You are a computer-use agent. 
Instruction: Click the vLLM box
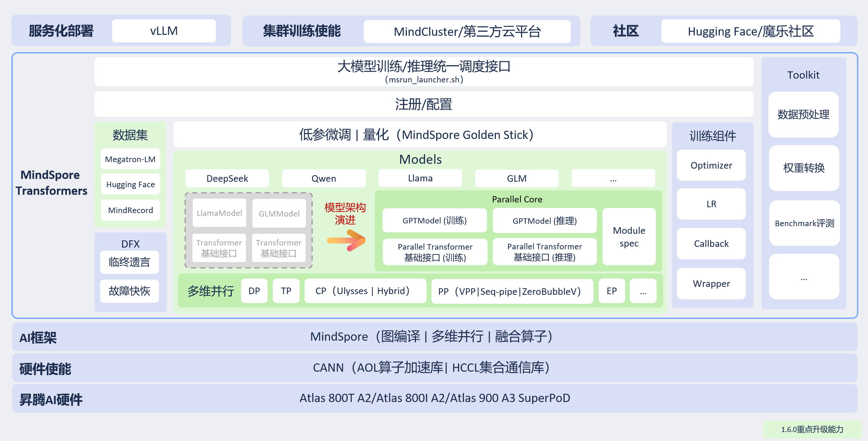[x=164, y=31]
